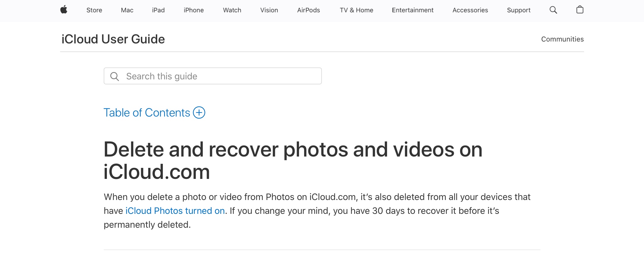Open the search magnifier in navigation bar
The width and height of the screenshot is (644, 257).
pos(553,10)
